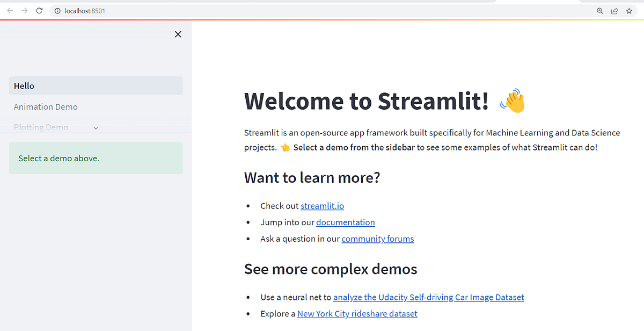Explore the New York City rideshare dataset link
The width and height of the screenshot is (644, 331).
coord(357,313)
